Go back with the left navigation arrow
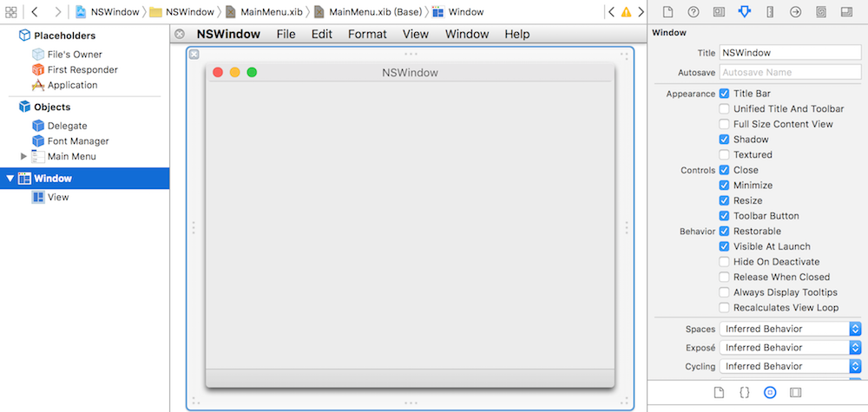868x412 pixels. 35,11
